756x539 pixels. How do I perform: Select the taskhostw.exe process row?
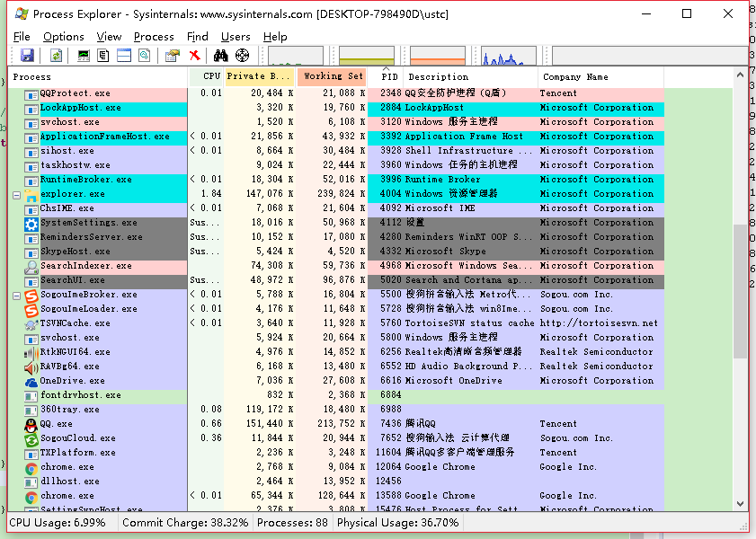(x=336, y=165)
